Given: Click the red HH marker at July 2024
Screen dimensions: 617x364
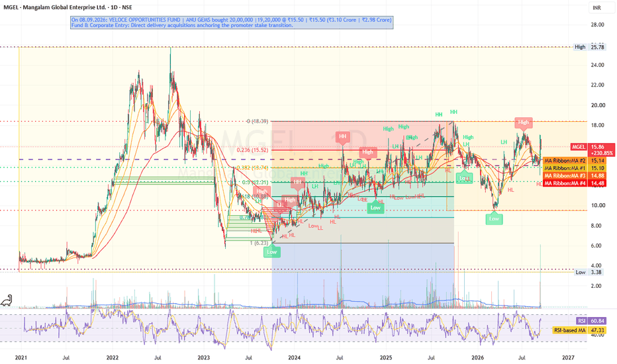Looking at the screenshot, I should coord(342,137).
